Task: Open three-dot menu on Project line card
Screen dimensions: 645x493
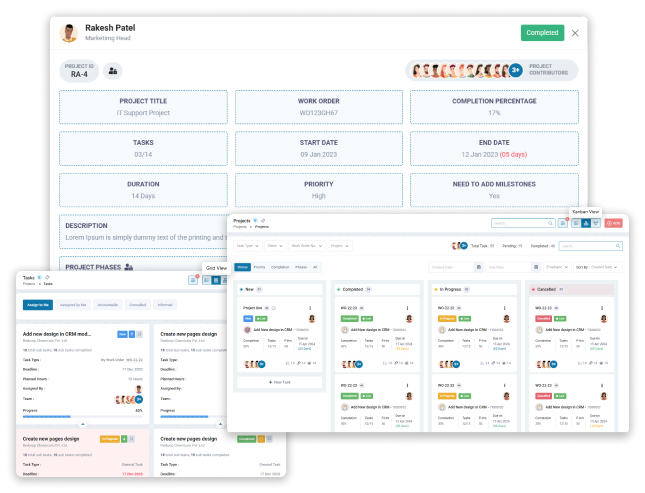Action: pos(309,308)
